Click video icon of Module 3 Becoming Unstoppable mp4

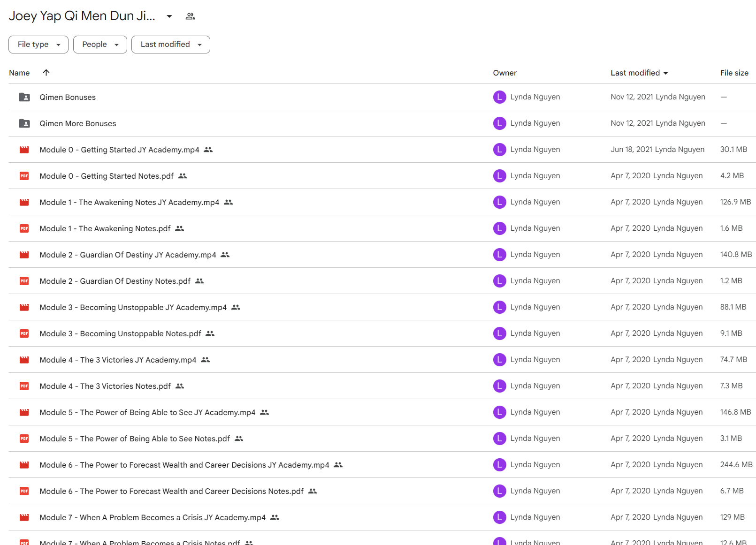tap(24, 307)
